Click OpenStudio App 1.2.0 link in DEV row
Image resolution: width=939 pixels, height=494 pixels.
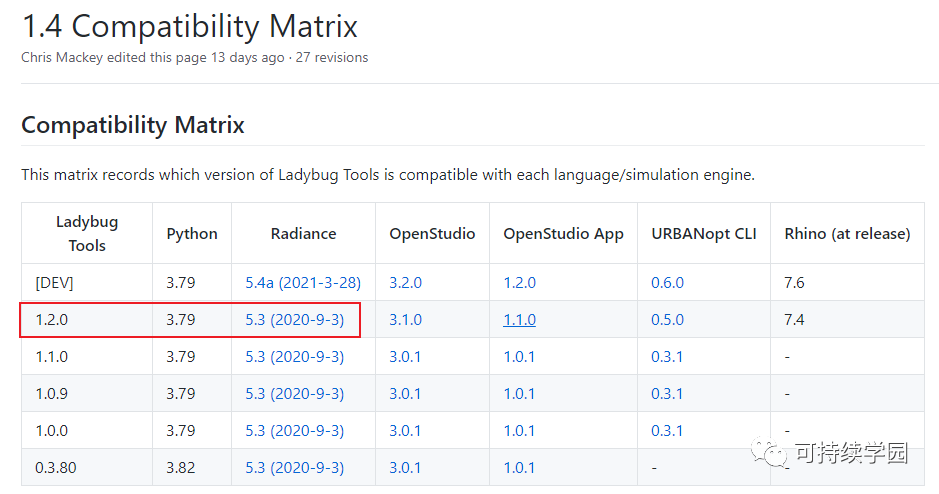tap(519, 282)
